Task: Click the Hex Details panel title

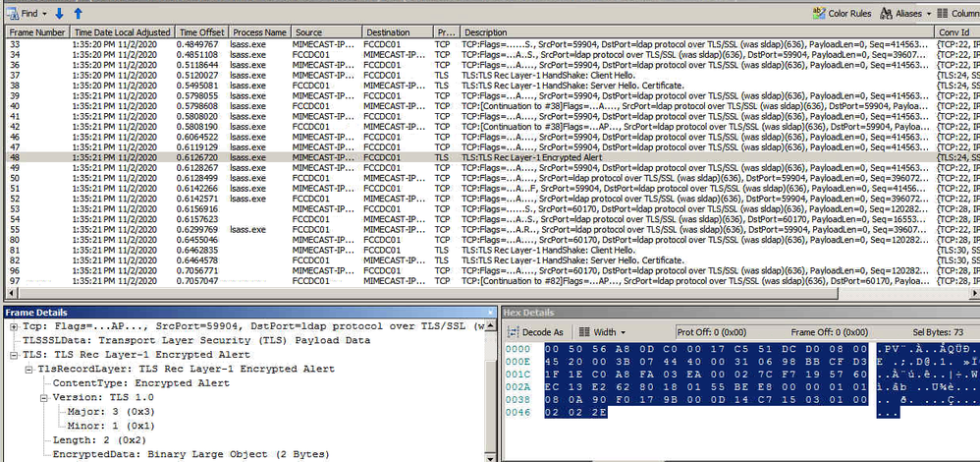Action: [x=528, y=313]
